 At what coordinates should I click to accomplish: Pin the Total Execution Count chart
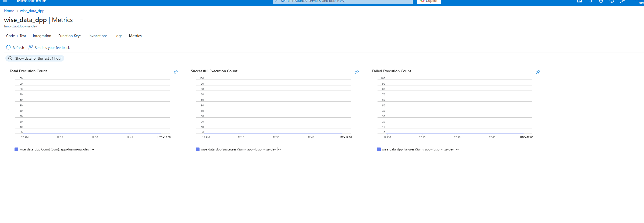pyautogui.click(x=176, y=72)
